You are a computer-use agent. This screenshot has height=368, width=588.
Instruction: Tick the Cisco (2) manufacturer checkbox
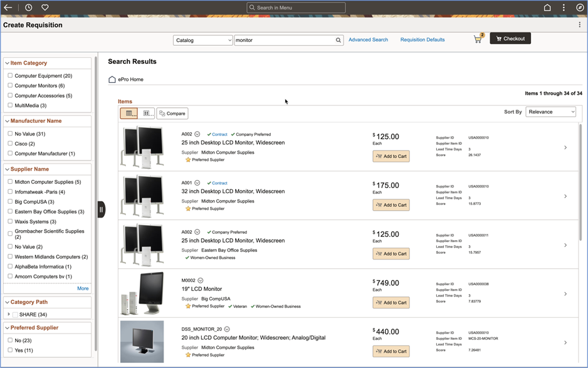click(x=10, y=144)
